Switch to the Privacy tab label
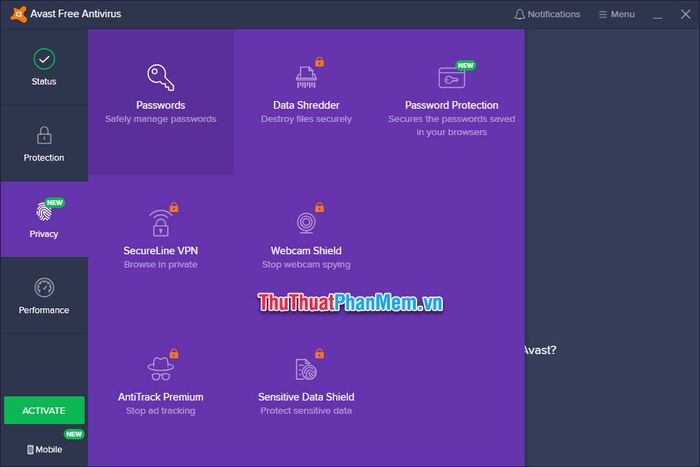 44,234
